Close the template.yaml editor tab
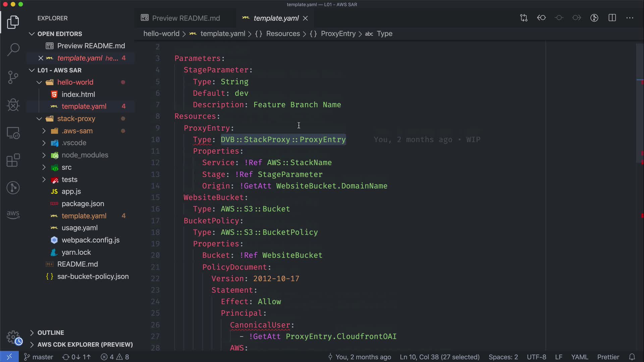Image resolution: width=644 pixels, height=362 pixels. coord(305,18)
